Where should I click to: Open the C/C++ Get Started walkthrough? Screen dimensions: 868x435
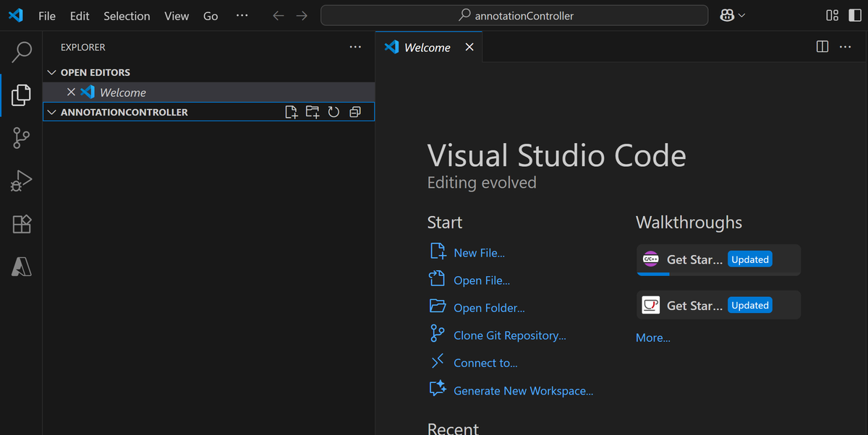click(x=718, y=259)
